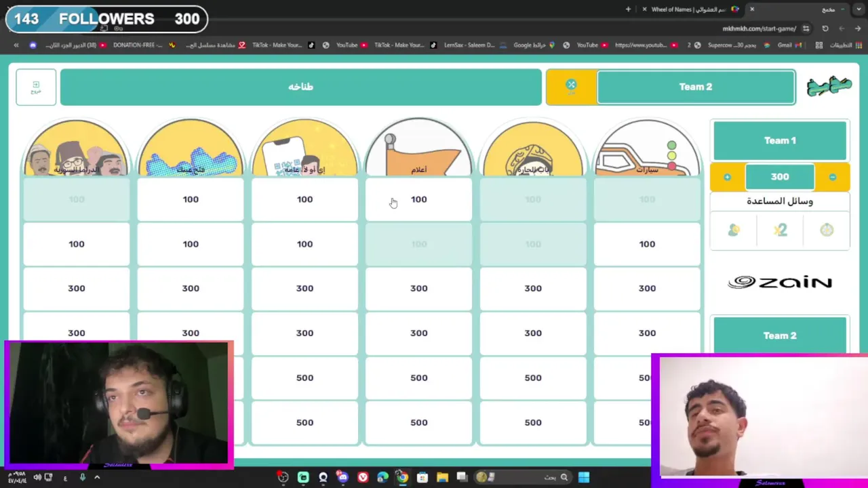Use the rightmost helper icon under وسائل المساعدة
Screen dimensions: 868x488
826,230
